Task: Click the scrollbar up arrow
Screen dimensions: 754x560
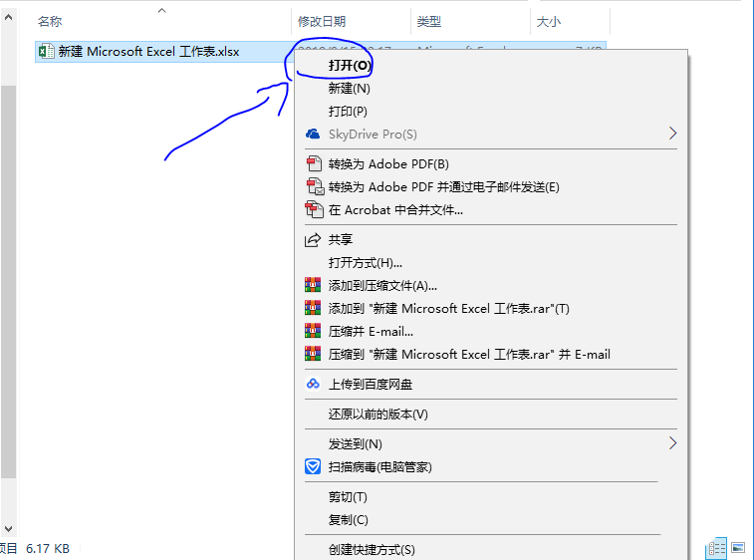Action: (x=8, y=18)
